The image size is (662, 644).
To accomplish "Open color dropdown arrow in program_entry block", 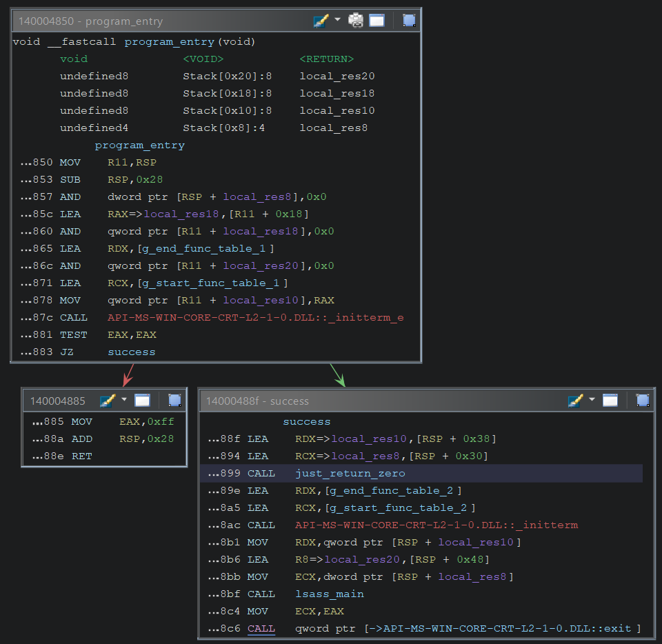I will (337, 19).
